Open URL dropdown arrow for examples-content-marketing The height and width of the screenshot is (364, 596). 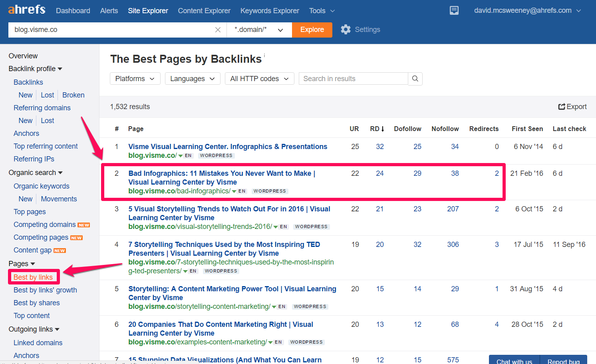270,342
